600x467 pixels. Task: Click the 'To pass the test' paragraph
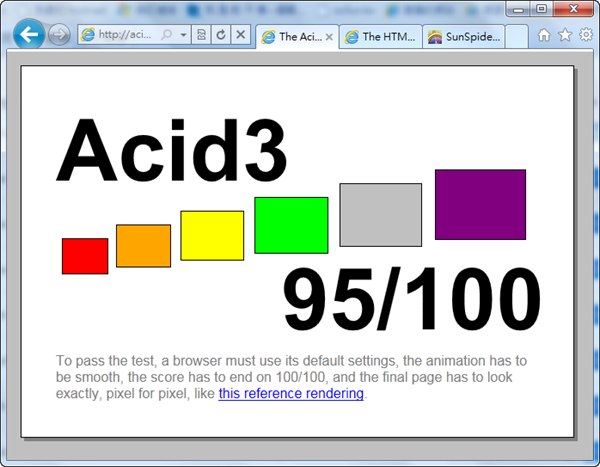coord(291,377)
